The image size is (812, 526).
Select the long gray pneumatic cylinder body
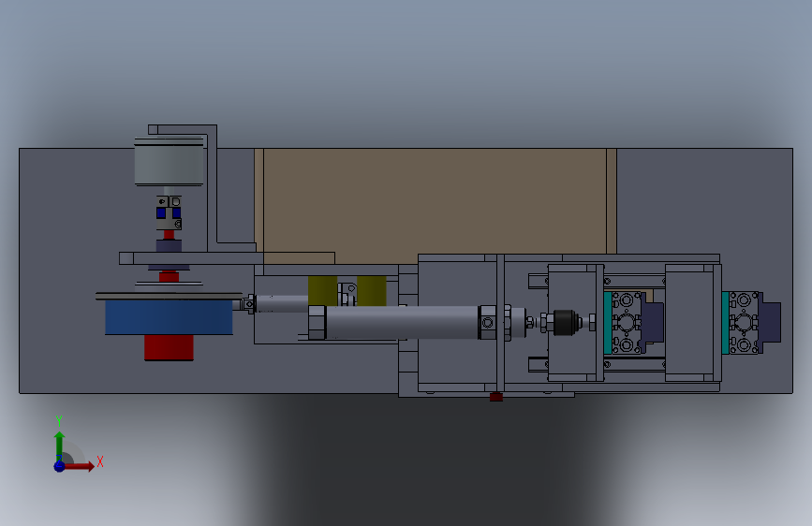pos(403,323)
